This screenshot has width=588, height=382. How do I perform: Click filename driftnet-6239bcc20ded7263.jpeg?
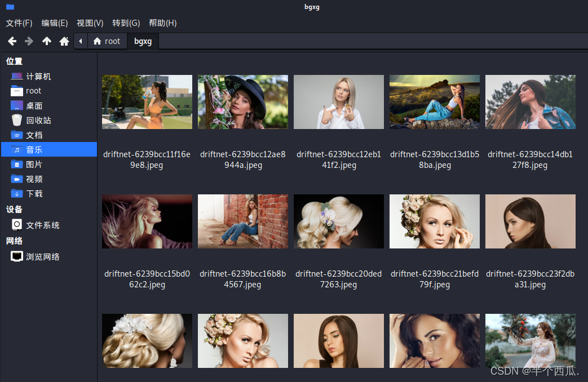click(339, 279)
